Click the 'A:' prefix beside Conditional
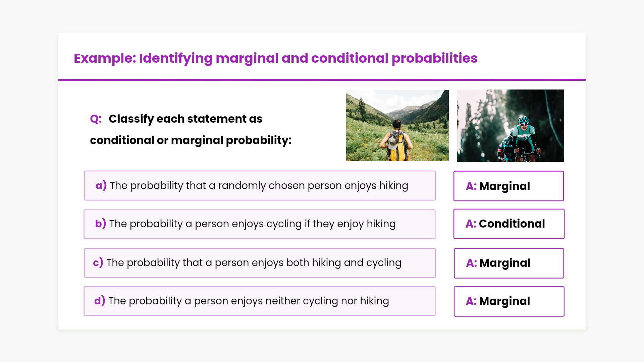This screenshot has width=644, height=362. (x=471, y=224)
